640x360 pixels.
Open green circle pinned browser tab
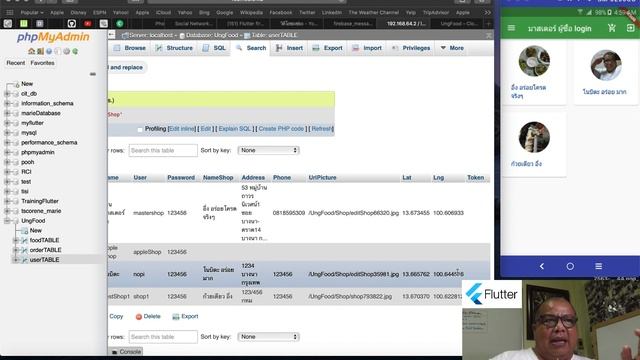(x=120, y=24)
